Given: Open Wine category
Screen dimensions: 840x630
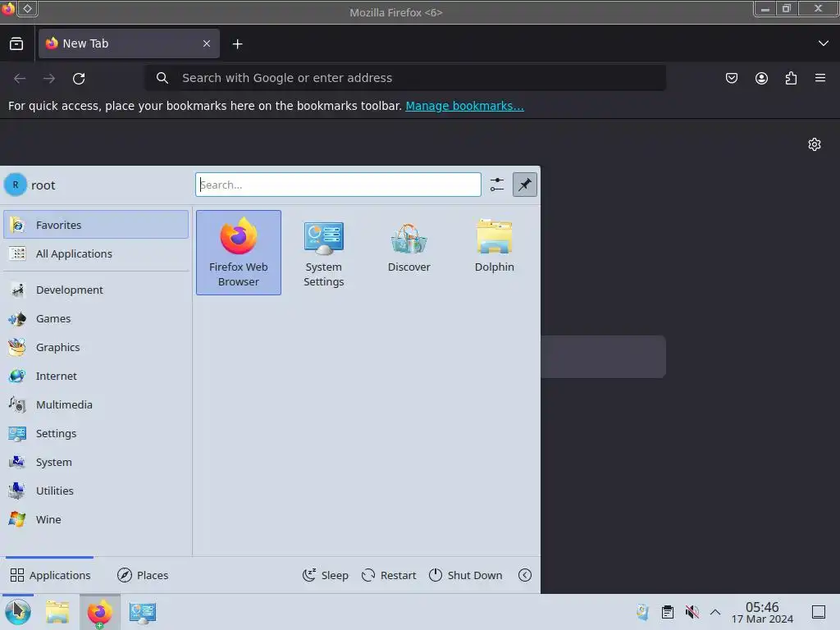Looking at the screenshot, I should [96, 519].
